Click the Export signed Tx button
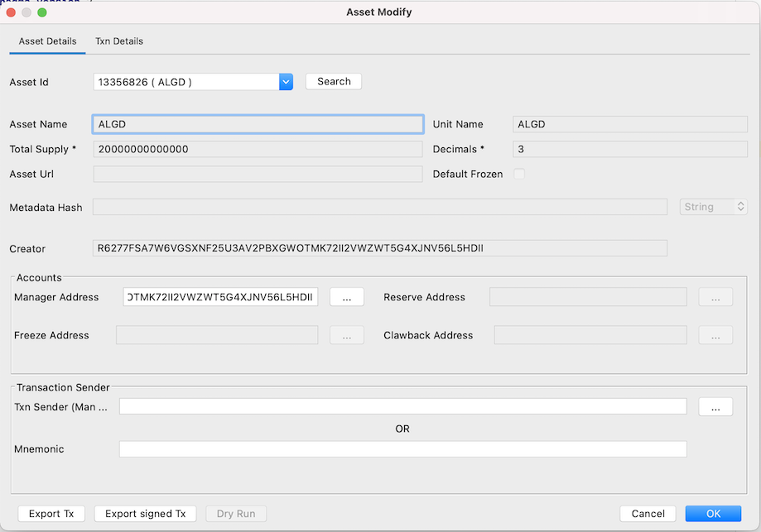 click(145, 513)
